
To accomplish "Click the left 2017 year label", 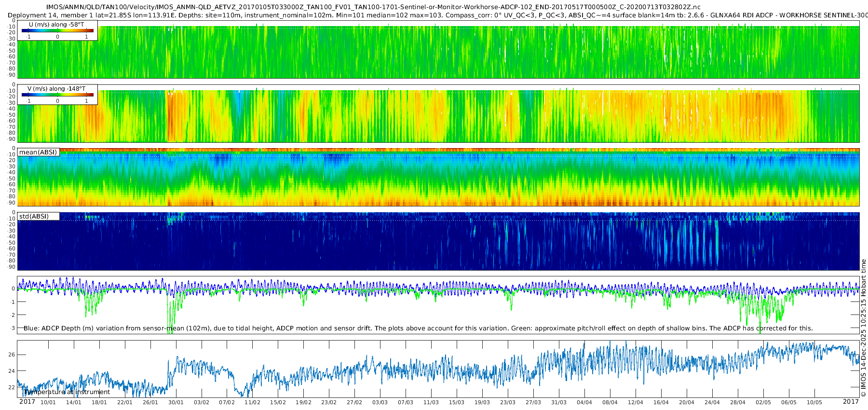I will (x=27, y=402).
